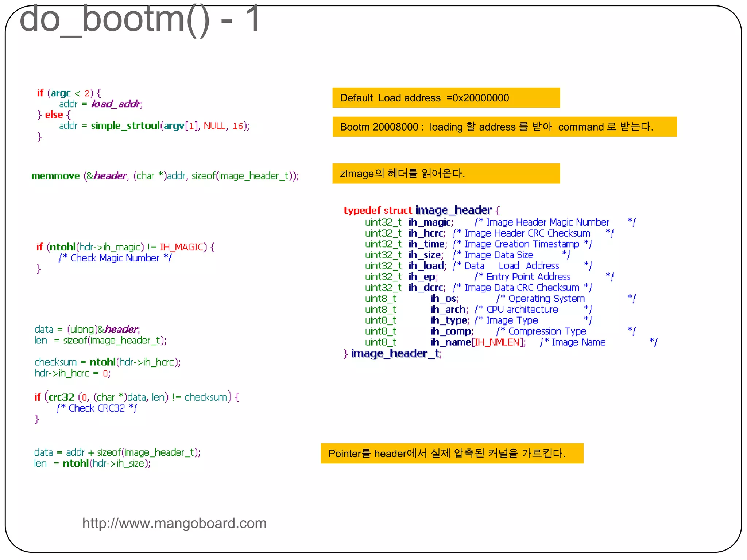The width and height of the screenshot is (747, 560).
Task: Click the line "hdr->ih_hcrc = 0;"
Action: [72, 373]
